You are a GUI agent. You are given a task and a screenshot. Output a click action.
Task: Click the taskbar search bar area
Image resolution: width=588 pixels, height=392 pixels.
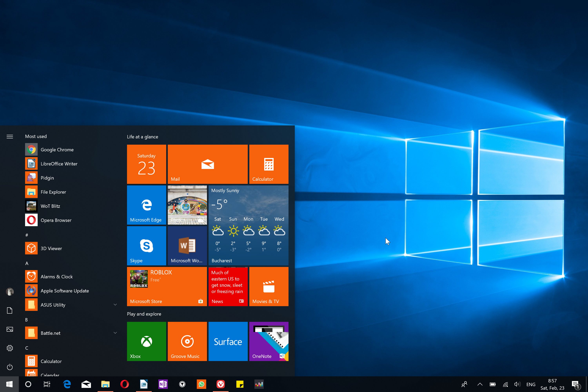tap(28, 384)
